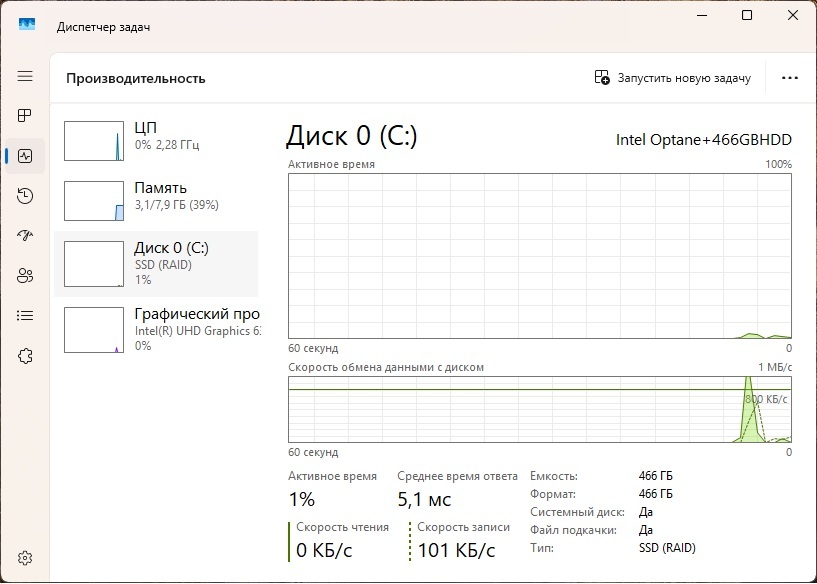The height and width of the screenshot is (584, 817).
Task: Select the Графический процессор entry
Action: 158,329
